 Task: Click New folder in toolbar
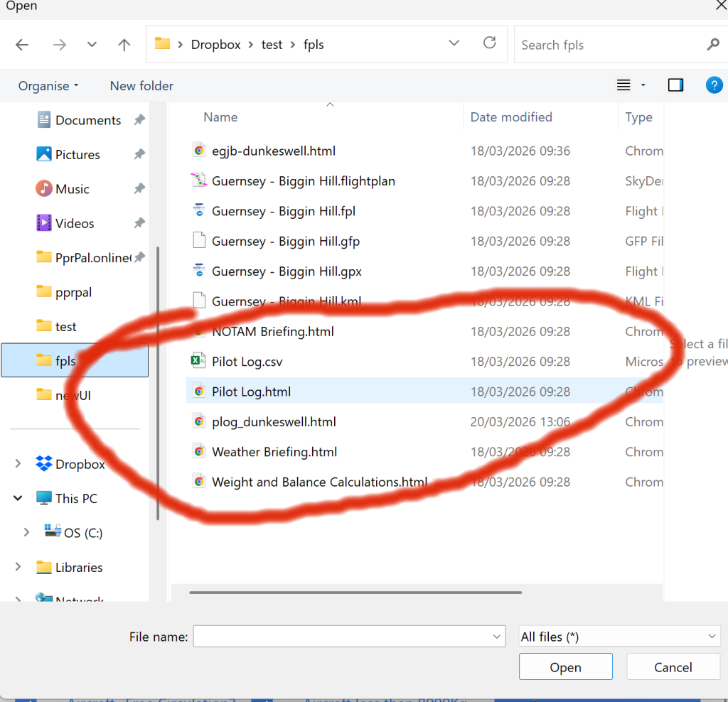(x=141, y=86)
